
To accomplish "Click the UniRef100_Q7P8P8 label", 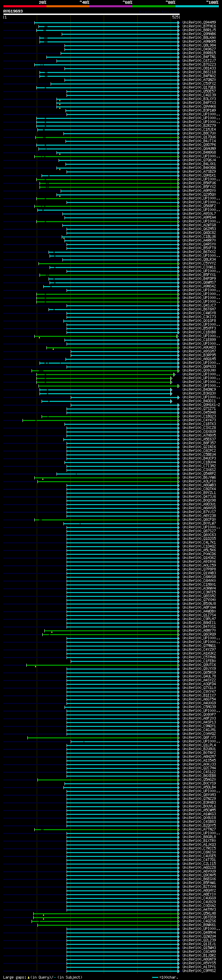I will (x=199, y=569).
